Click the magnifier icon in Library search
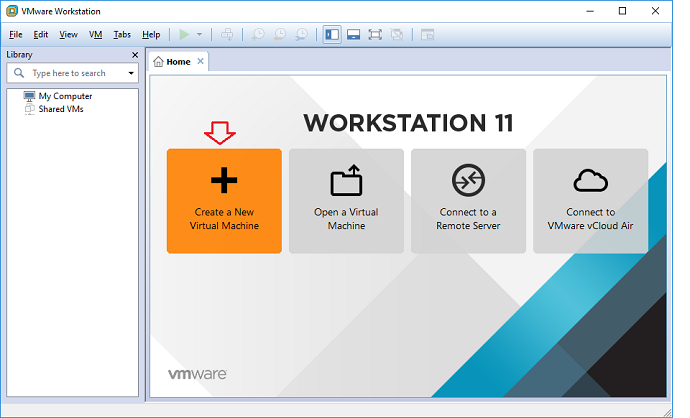Viewport: 690px width, 418px height. 19,73
